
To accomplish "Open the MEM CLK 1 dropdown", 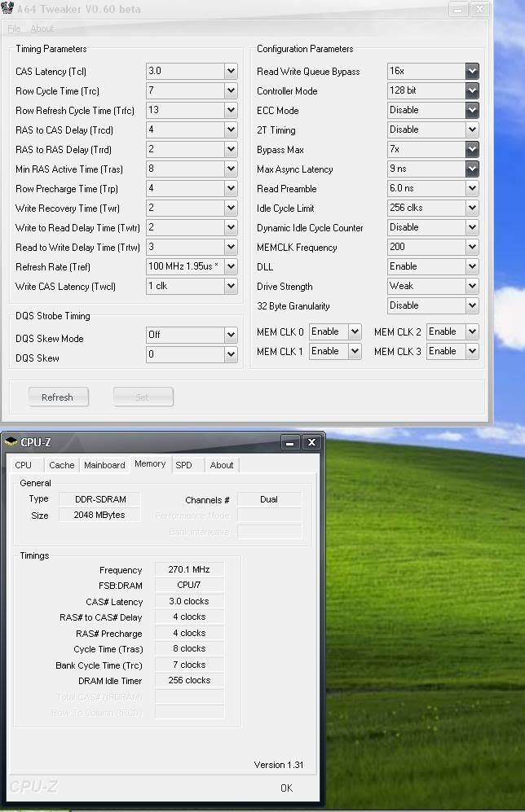I will 355,351.
